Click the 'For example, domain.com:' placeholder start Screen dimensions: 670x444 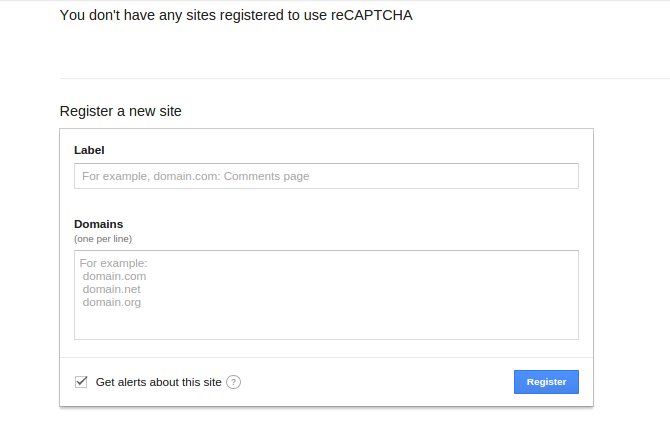pyautogui.click(x=151, y=176)
